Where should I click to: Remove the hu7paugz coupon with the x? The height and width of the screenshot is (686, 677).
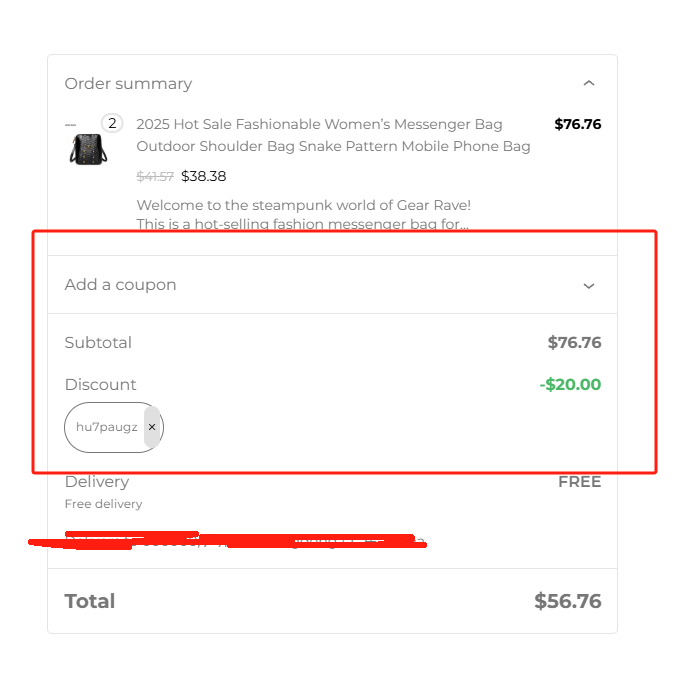pyautogui.click(x=152, y=427)
